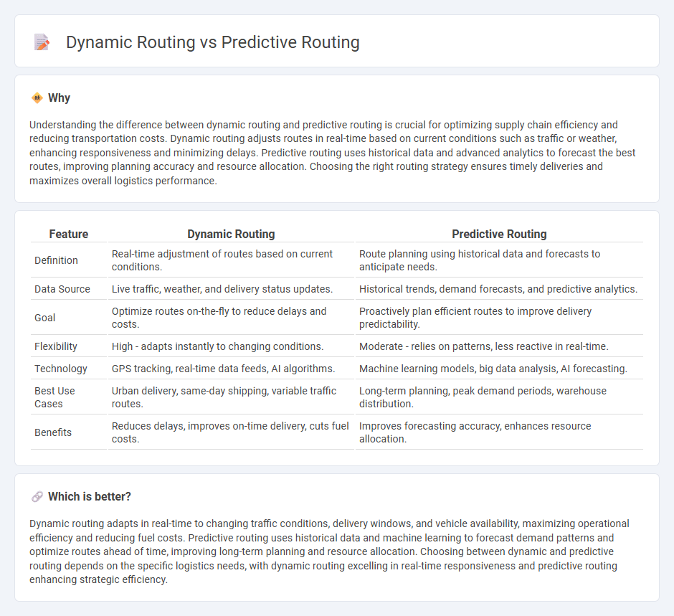
Task: Click the document pencil icon beside the title
Action: (42, 42)
